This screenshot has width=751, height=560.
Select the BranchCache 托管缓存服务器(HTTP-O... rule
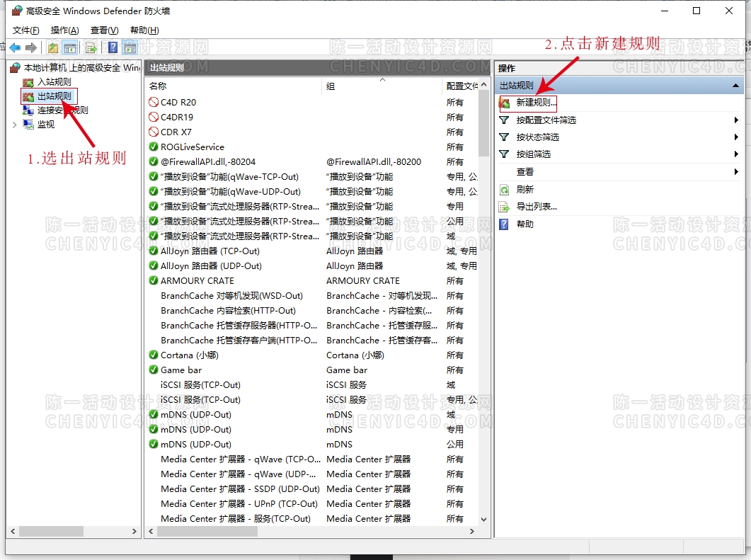tap(239, 325)
